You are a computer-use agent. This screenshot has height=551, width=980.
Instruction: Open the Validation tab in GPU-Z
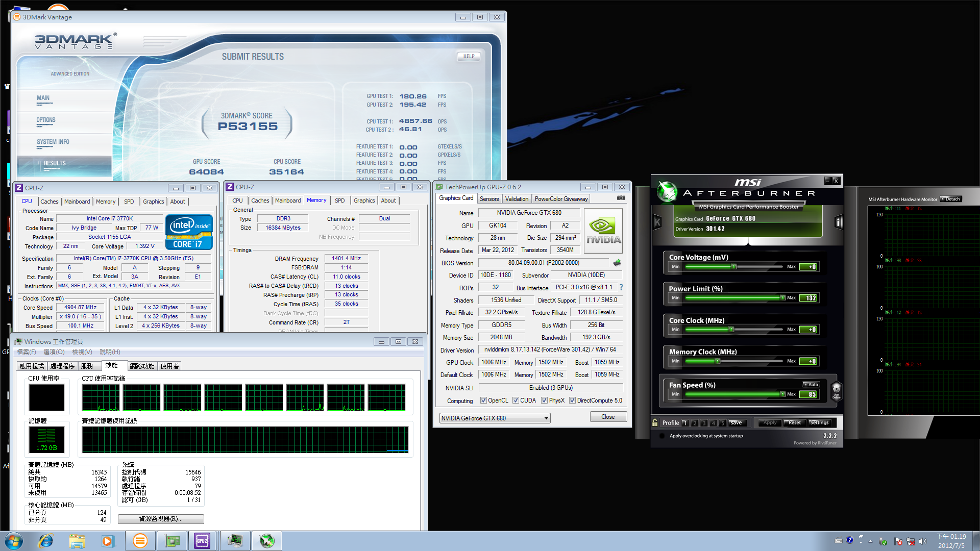(x=517, y=199)
